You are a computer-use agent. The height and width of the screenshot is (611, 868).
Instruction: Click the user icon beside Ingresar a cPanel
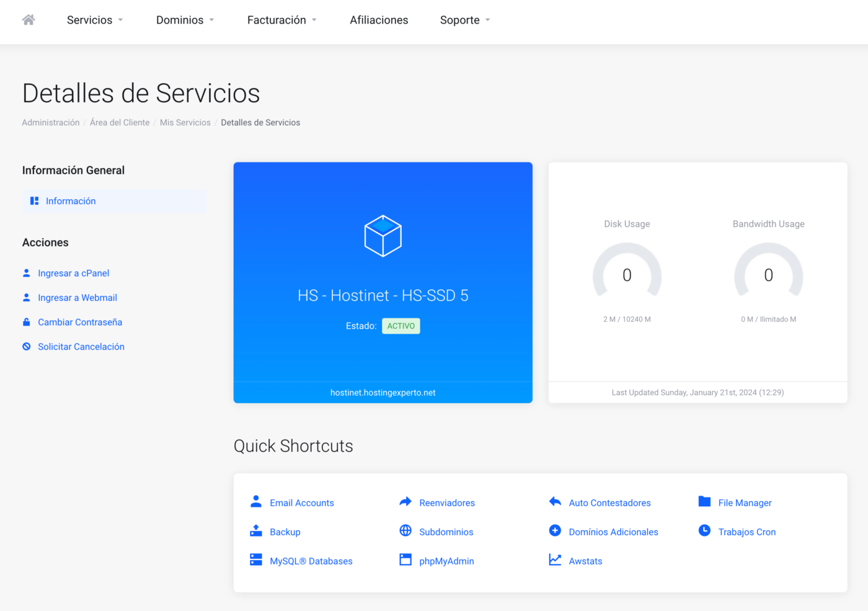click(x=27, y=273)
